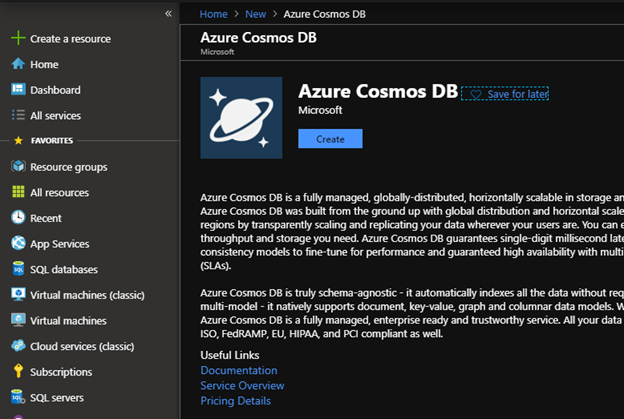Click the App Services globe icon
Viewport: 624px width, 419px height.
click(17, 243)
